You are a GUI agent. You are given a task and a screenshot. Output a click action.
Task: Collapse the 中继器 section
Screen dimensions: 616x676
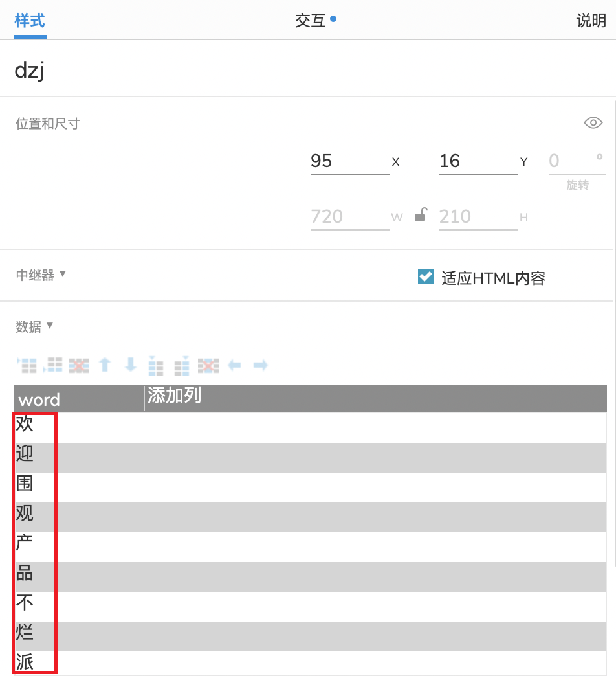[41, 275]
